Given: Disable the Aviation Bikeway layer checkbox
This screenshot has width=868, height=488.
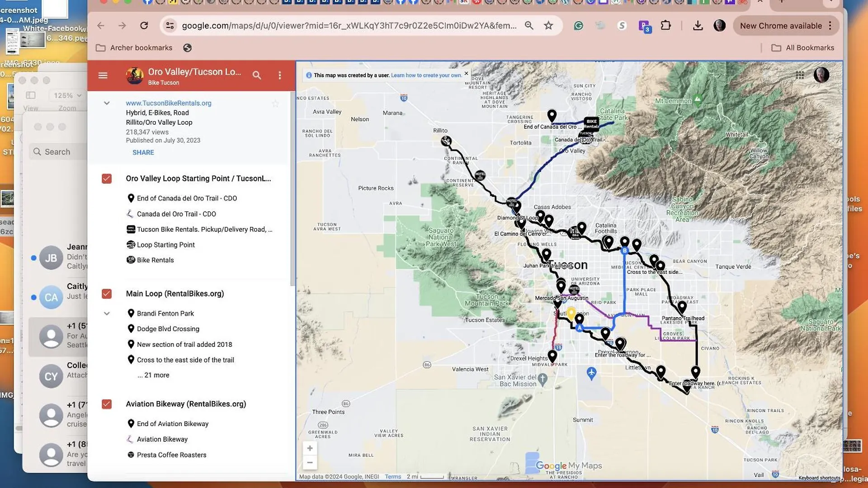Looking at the screenshot, I should [107, 404].
